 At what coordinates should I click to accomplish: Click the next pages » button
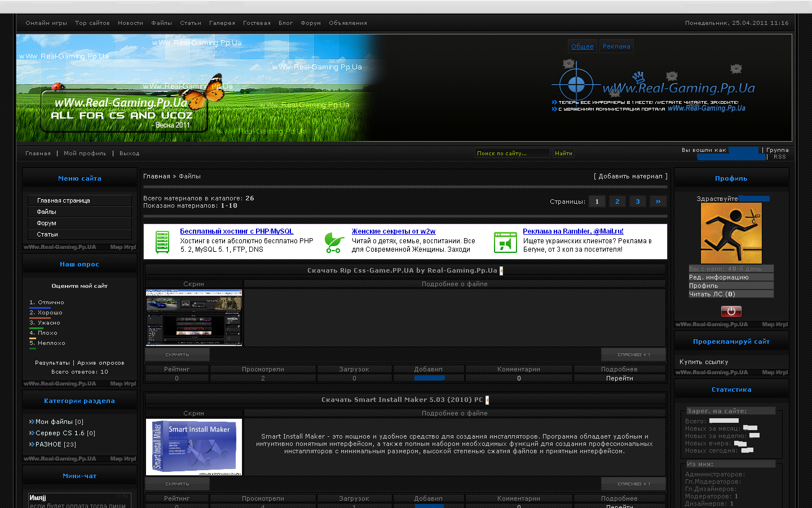[658, 202]
